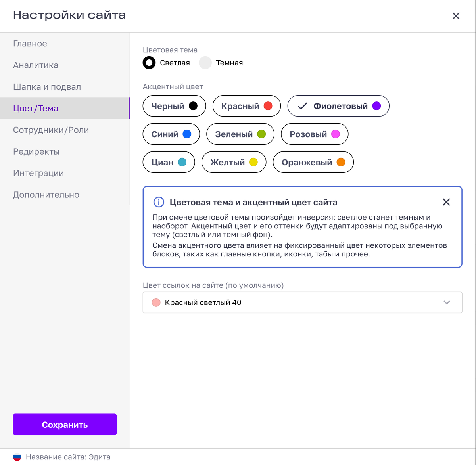Choose the Черный accent color chip
The height and width of the screenshot is (465, 476).
point(174,106)
